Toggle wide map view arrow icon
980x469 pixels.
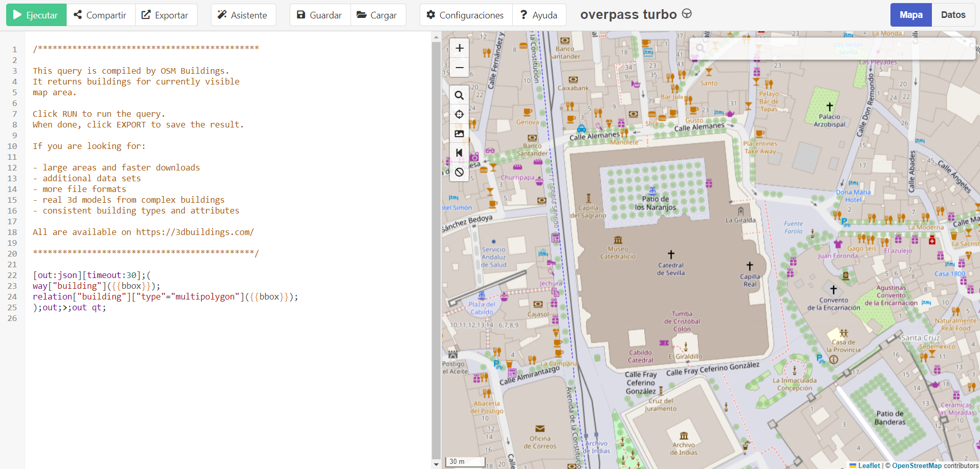(x=460, y=153)
